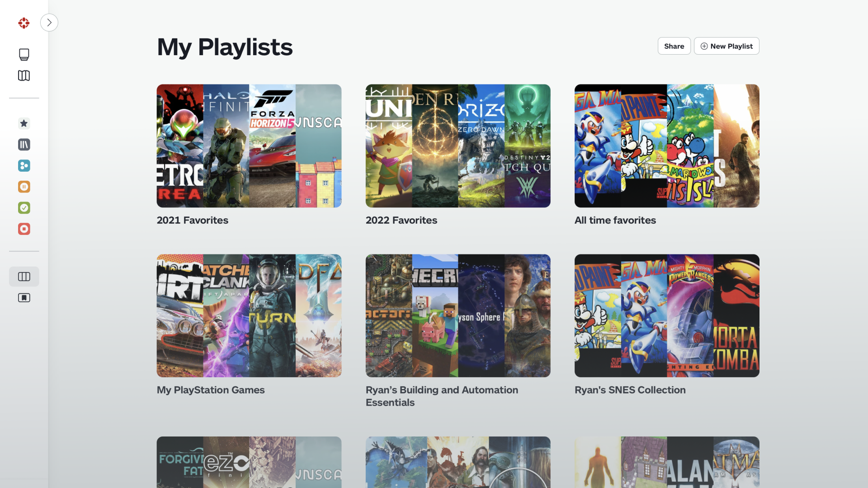Open Ryan's Building and Automation Essentials playlist
This screenshot has width=868, height=488.
[458, 315]
